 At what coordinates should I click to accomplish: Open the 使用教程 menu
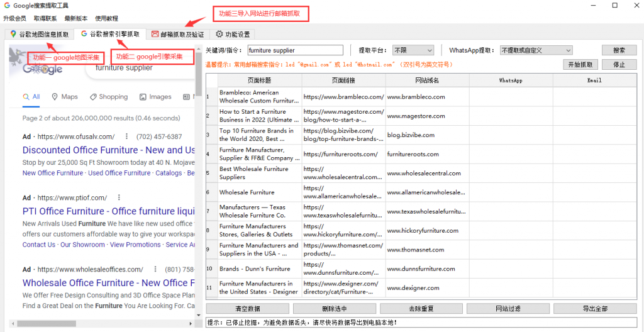pos(106,18)
